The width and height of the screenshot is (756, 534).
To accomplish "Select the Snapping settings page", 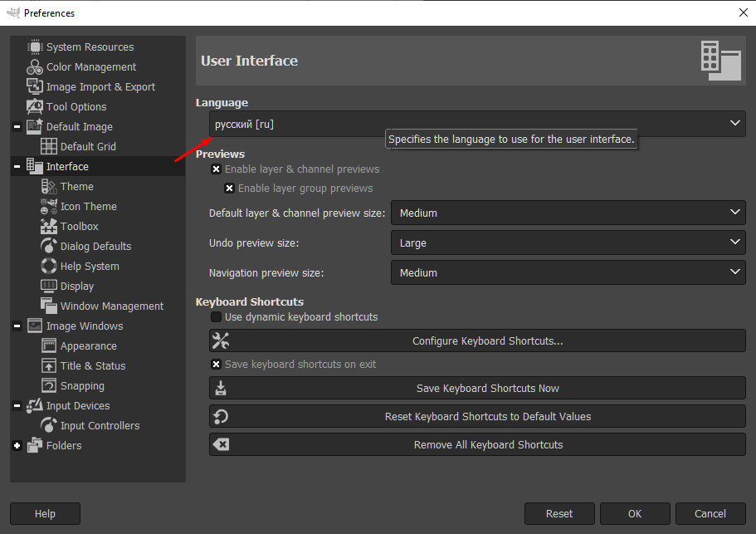I will pos(82,385).
